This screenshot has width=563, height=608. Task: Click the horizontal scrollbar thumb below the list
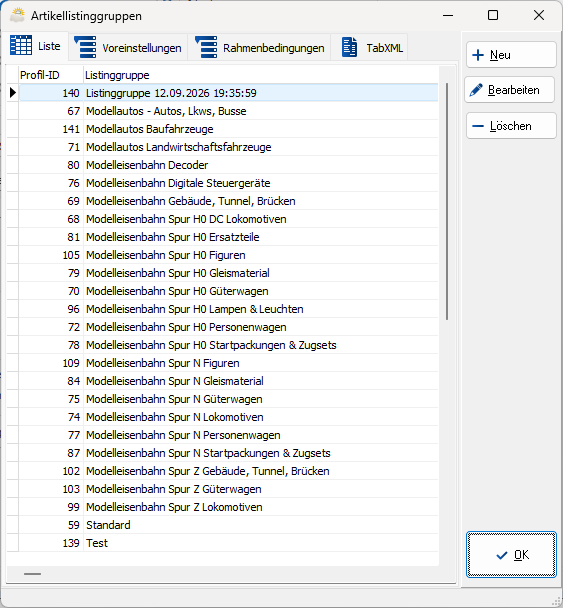coord(32,574)
